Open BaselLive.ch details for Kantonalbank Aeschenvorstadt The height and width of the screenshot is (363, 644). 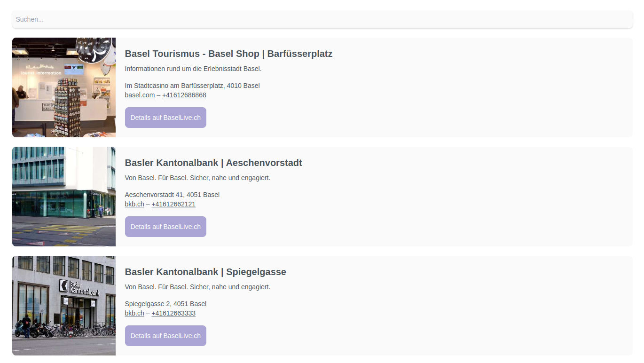(165, 227)
